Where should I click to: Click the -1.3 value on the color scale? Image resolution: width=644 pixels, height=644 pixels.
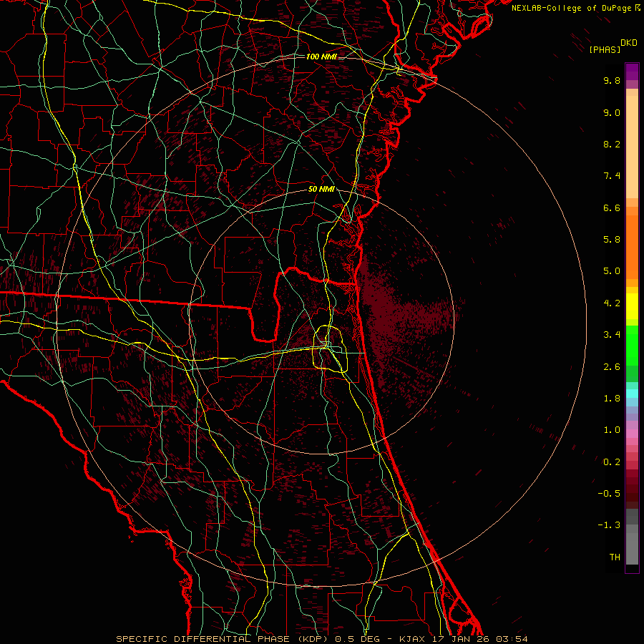(609, 525)
